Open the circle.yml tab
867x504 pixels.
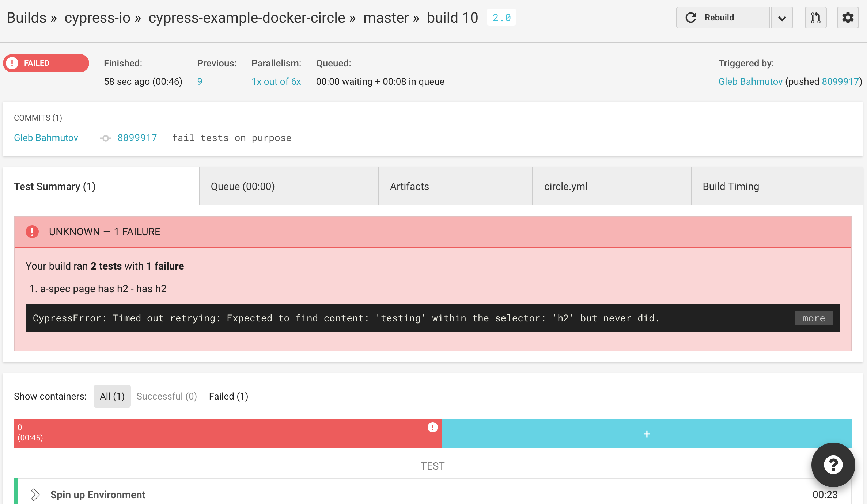coord(565,186)
